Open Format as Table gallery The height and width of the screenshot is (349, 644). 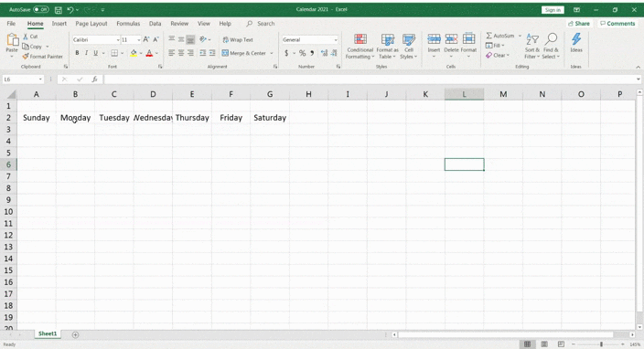387,47
